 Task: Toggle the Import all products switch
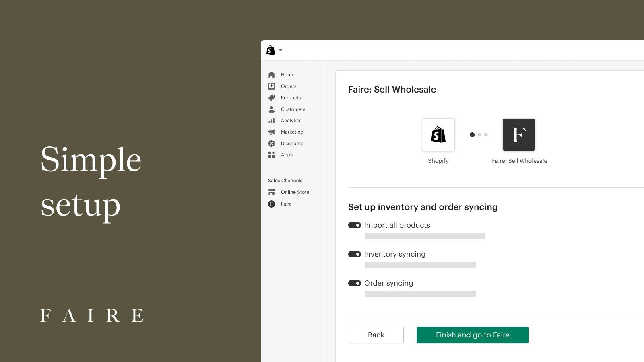click(355, 225)
